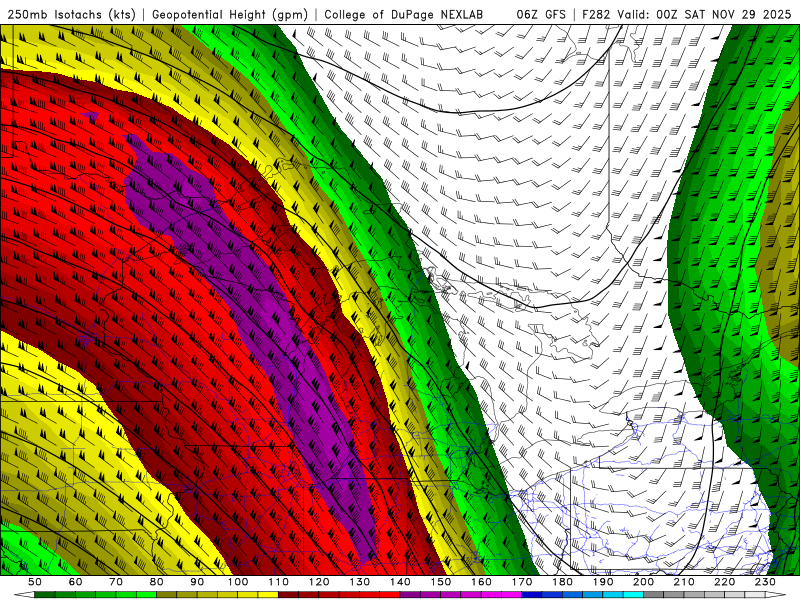Click the "College of DuPage NEXLAB" credit text

[404, 15]
